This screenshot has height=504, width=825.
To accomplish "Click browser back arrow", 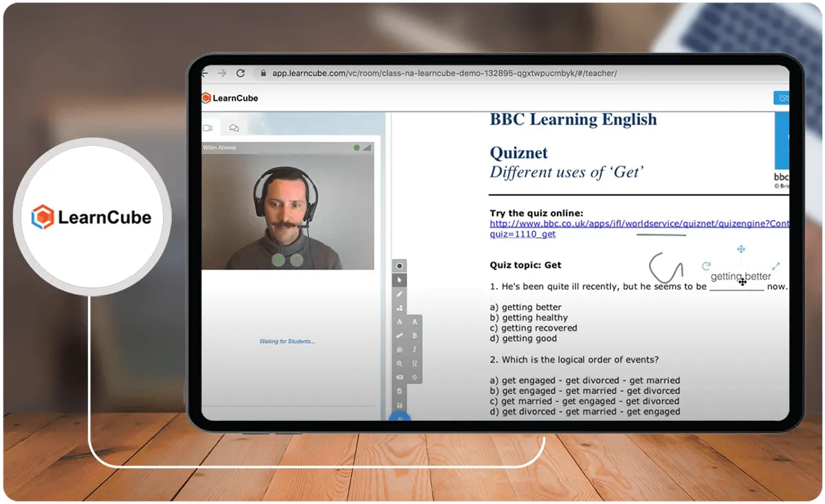I will pos(205,73).
